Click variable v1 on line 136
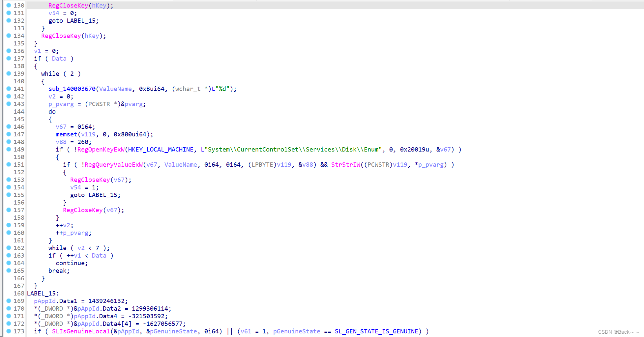Viewport: 644px width, 337px height. (38, 51)
